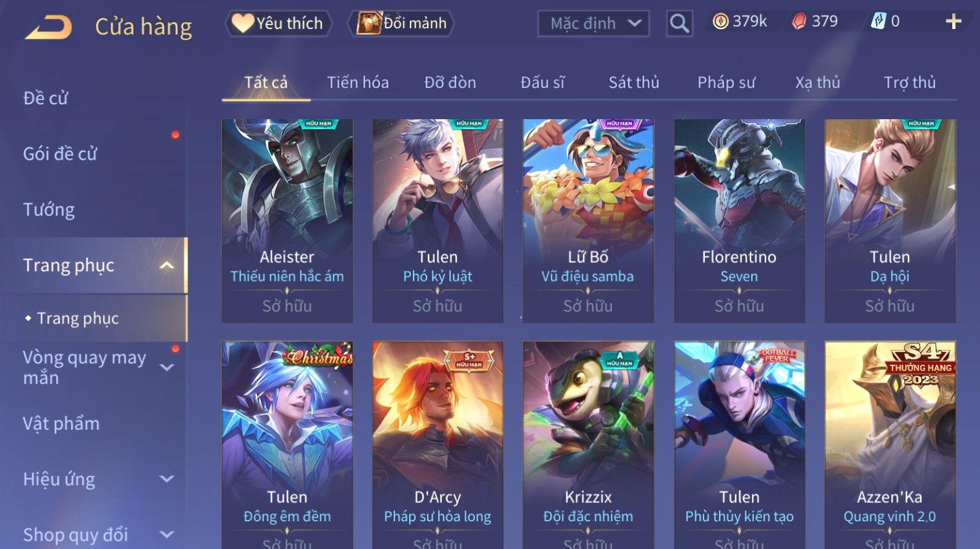Open the gold coin balance 379k

[740, 21]
